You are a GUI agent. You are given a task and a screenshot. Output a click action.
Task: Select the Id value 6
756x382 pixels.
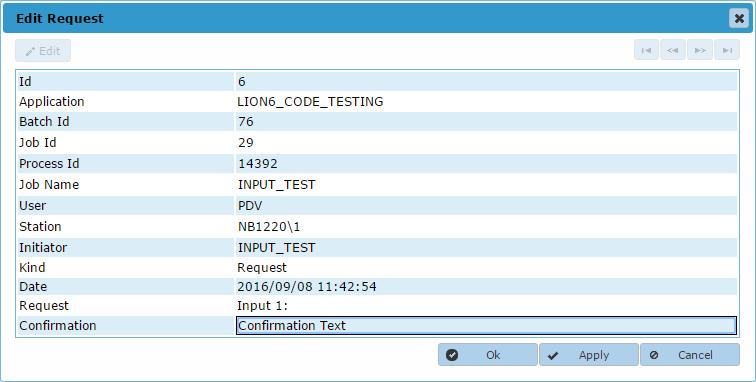tap(242, 82)
